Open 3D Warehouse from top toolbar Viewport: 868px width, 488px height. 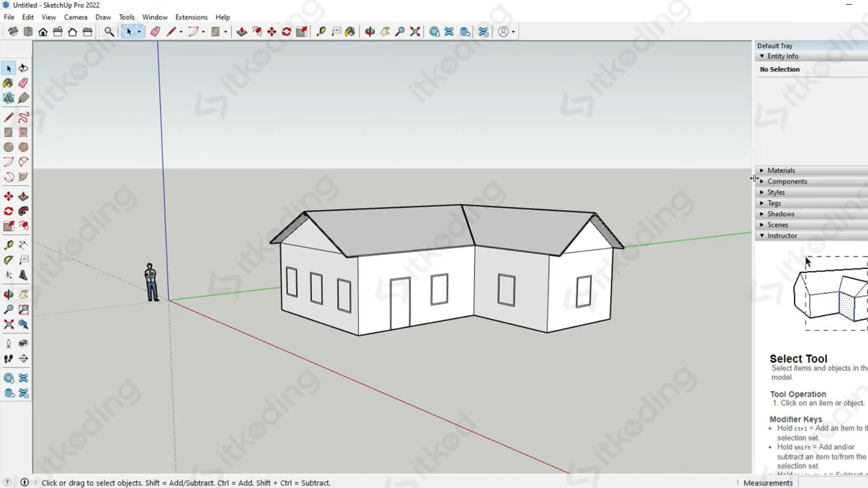[435, 31]
